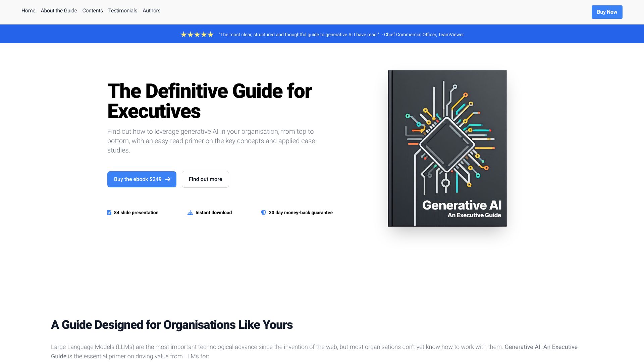Click the fifth star rating icon

click(210, 35)
